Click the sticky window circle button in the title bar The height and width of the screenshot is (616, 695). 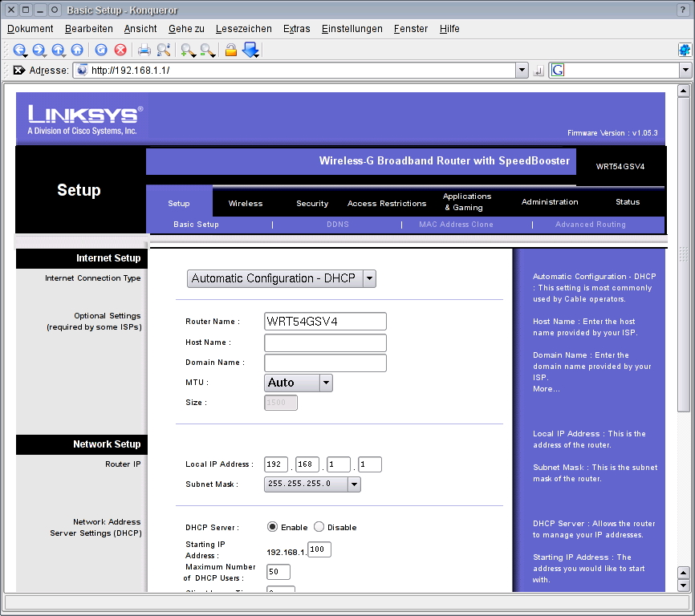coord(55,10)
